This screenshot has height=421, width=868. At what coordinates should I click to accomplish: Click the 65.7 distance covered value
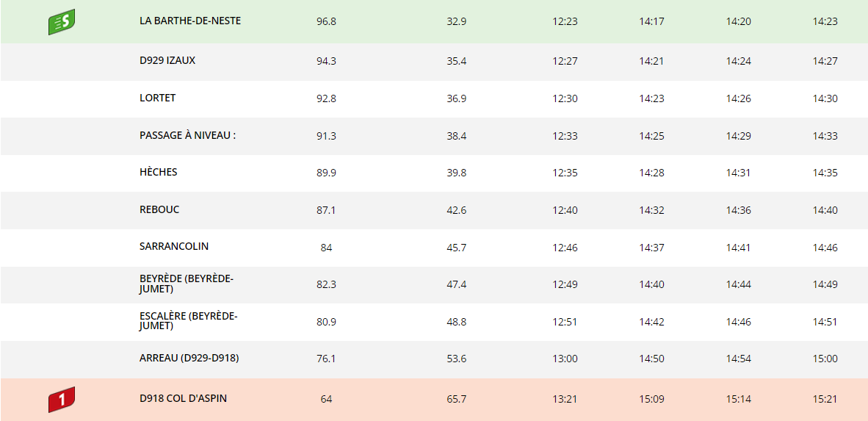coord(457,399)
